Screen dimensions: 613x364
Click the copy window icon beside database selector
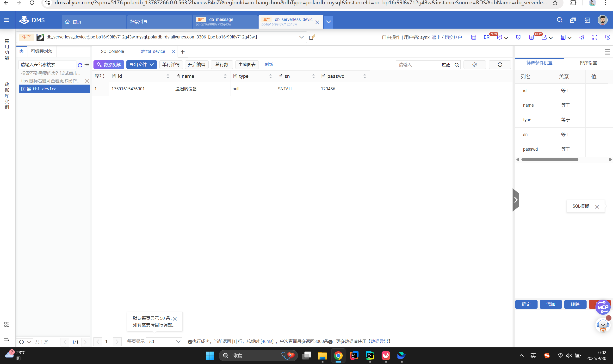click(x=312, y=37)
